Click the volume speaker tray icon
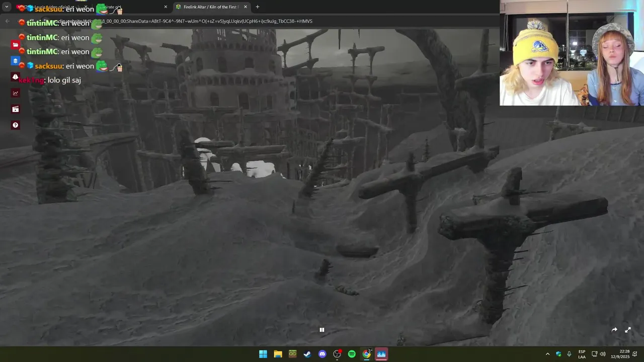This screenshot has height=362, width=644. (x=603, y=354)
